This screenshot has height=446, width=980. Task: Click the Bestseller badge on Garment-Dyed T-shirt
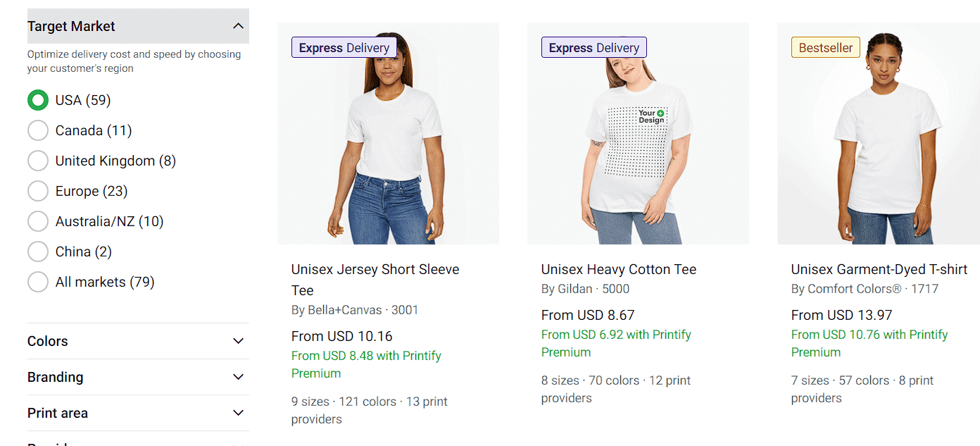825,48
